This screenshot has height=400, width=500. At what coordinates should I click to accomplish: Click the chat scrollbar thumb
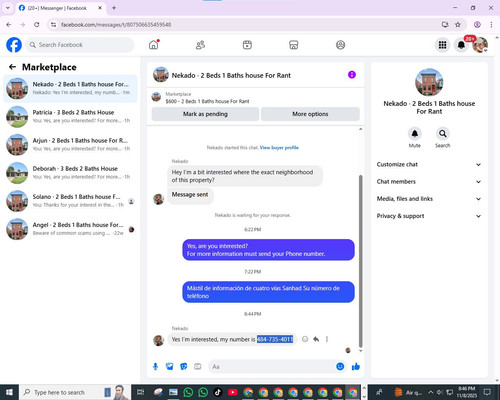tap(360, 261)
